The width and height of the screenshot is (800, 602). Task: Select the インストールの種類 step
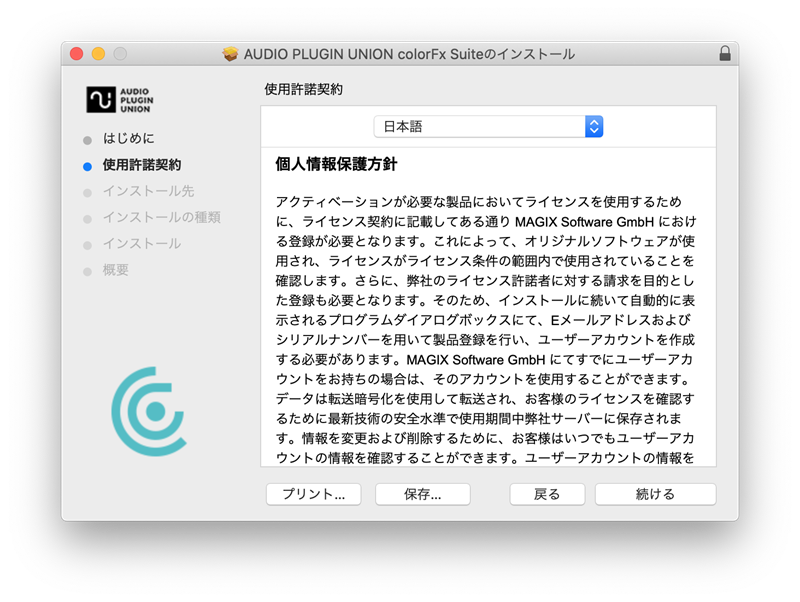point(162,217)
